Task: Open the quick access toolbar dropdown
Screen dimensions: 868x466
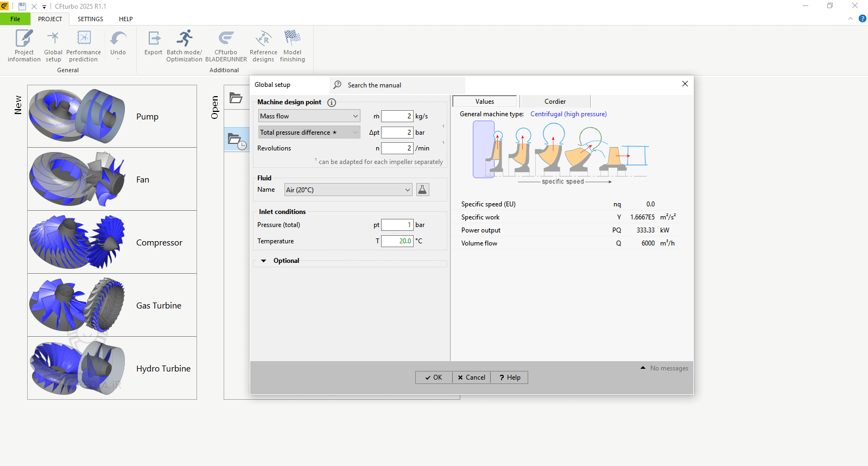Action: 45,7
